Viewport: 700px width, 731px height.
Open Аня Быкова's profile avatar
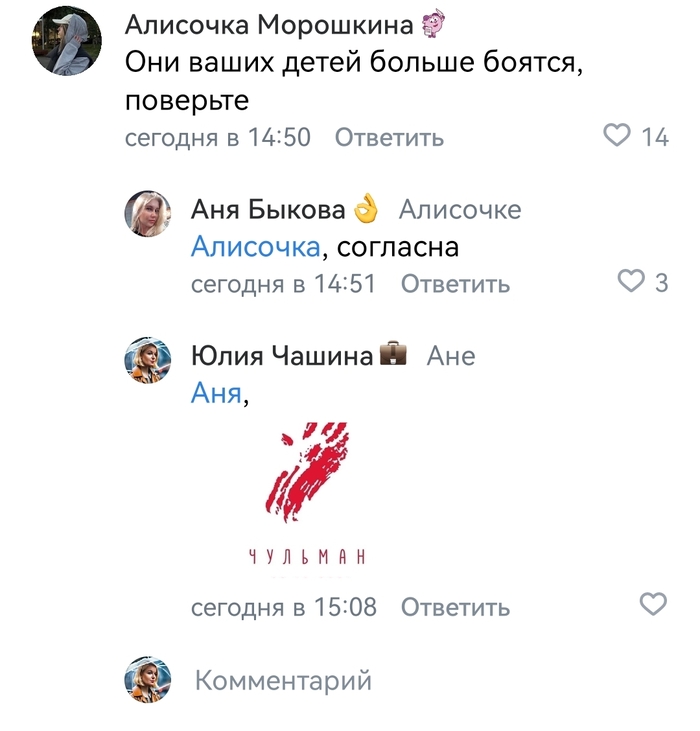click(148, 214)
